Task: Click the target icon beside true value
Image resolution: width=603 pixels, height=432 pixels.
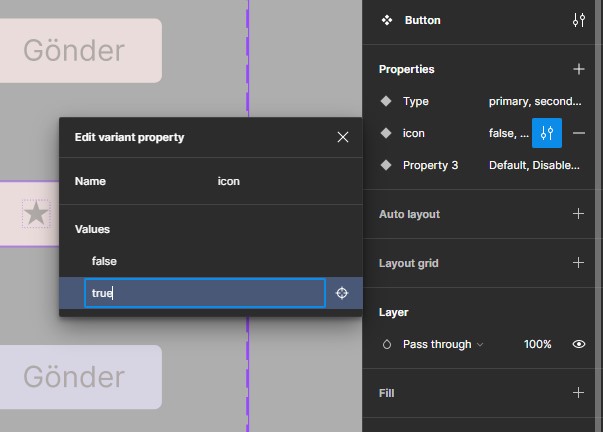Action: click(x=342, y=293)
